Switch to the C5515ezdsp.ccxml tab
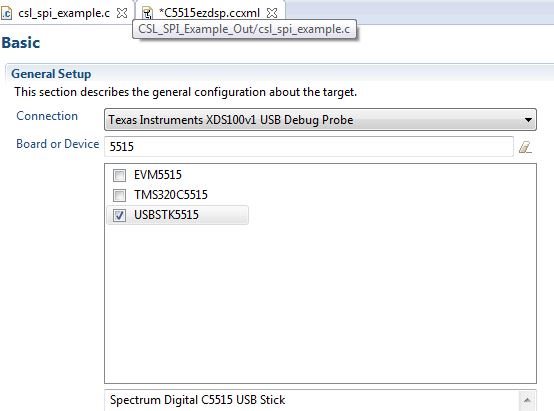This screenshot has height=411, width=554. (x=211, y=13)
